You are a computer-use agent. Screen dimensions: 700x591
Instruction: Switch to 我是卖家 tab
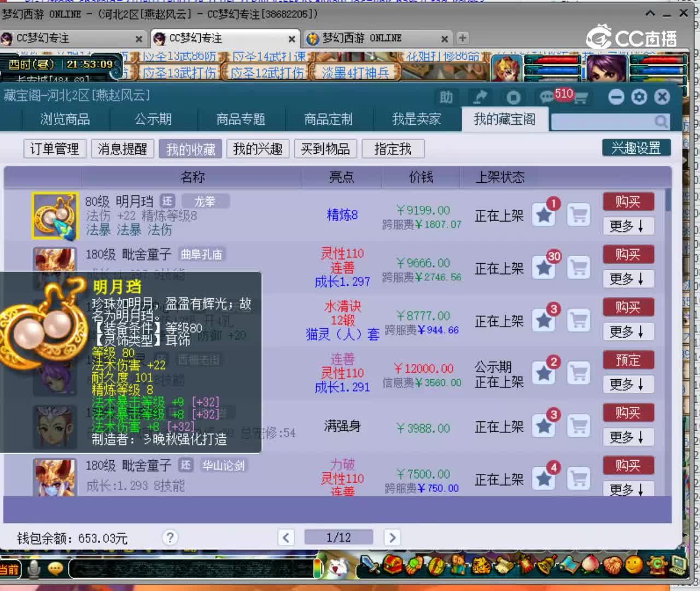416,119
